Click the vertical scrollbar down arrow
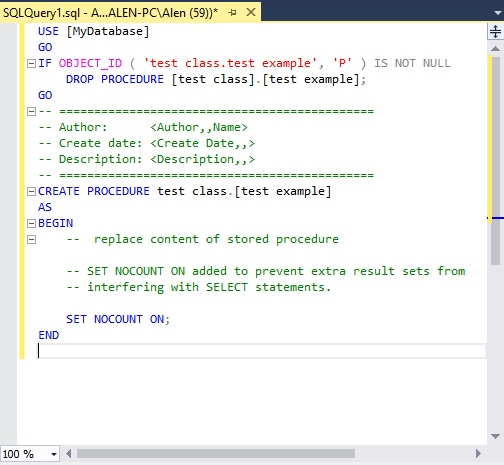504x465 pixels. click(495, 436)
